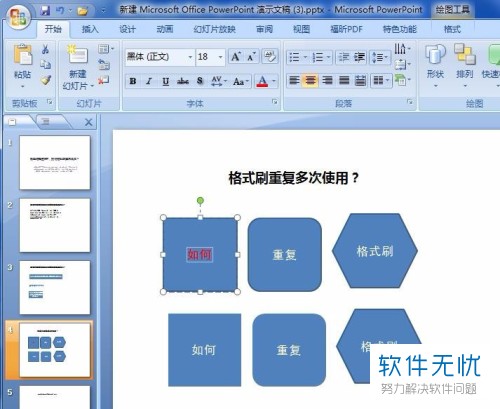Increase font size with large A
The height and width of the screenshot is (409, 500).
pos(236,57)
